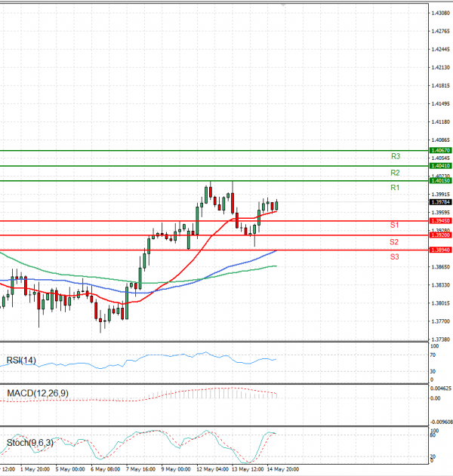Click the Stoch(9,6,3) indicator label
Screen dimensions: 453x476
click(30, 443)
